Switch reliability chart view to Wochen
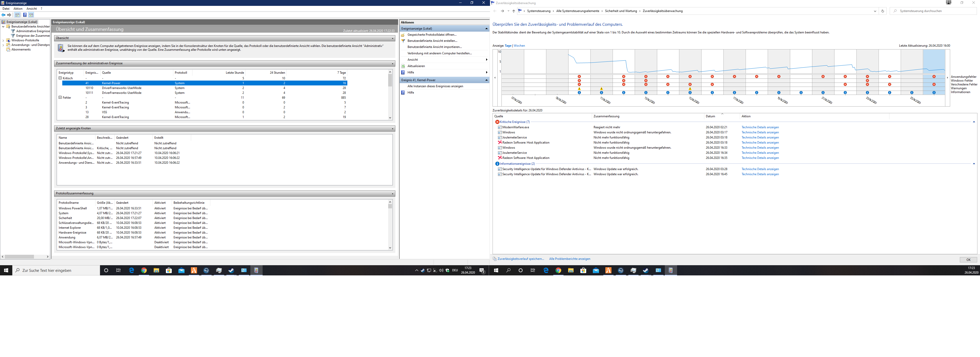980x357 pixels. 519,46
